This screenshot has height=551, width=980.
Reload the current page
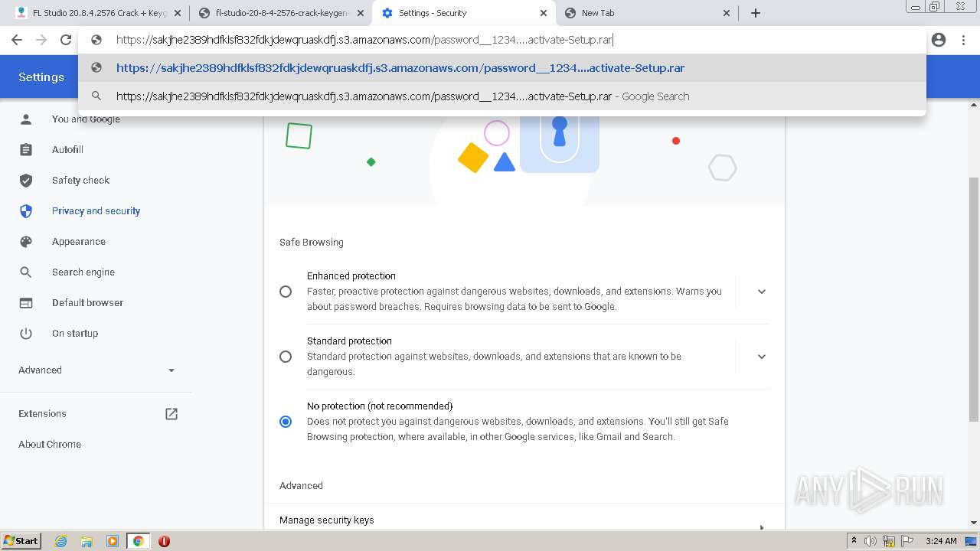pyautogui.click(x=66, y=40)
